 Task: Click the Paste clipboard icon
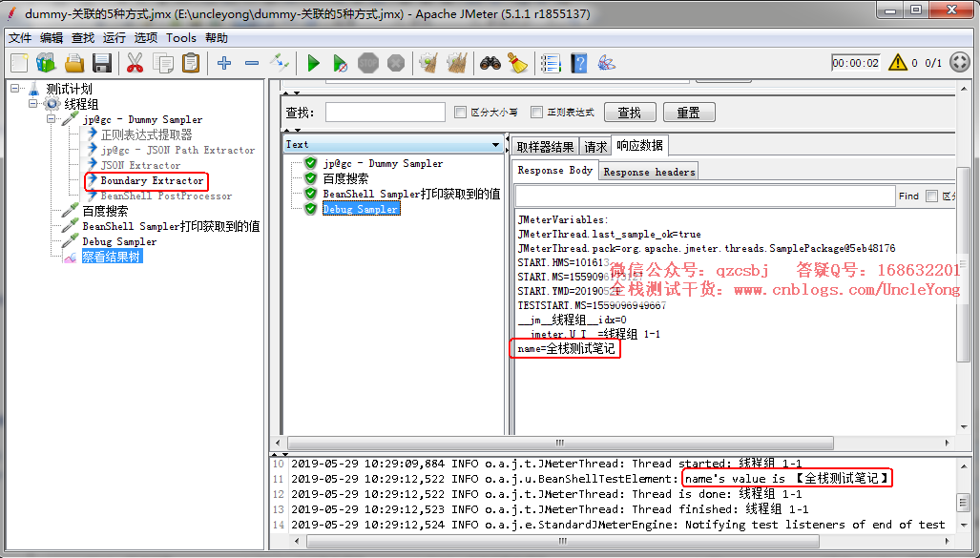coord(191,63)
